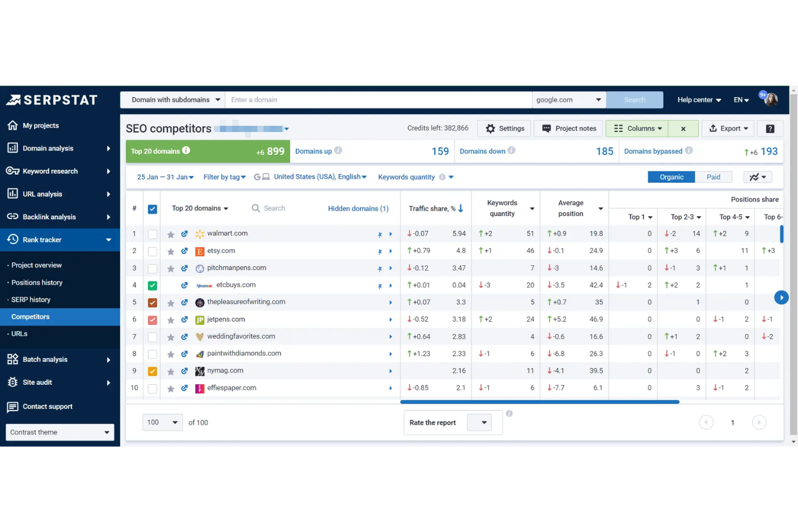Open the per-page count dropdown showing 100
This screenshot has height=532, width=798.
(x=162, y=422)
